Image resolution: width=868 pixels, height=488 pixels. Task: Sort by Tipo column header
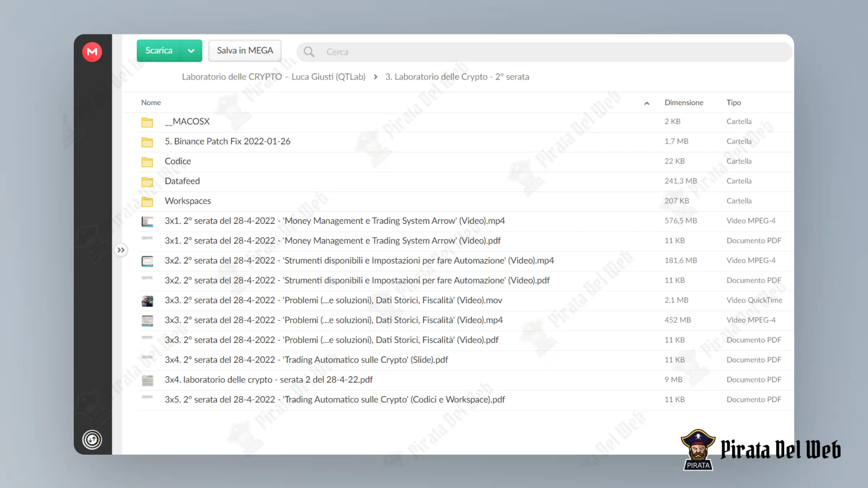[x=733, y=102]
